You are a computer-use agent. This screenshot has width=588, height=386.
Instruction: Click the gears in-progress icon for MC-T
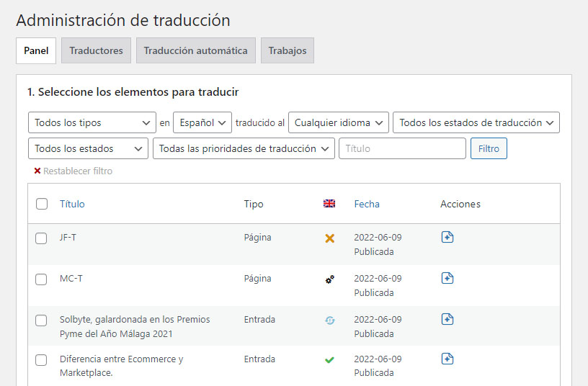pyautogui.click(x=329, y=279)
